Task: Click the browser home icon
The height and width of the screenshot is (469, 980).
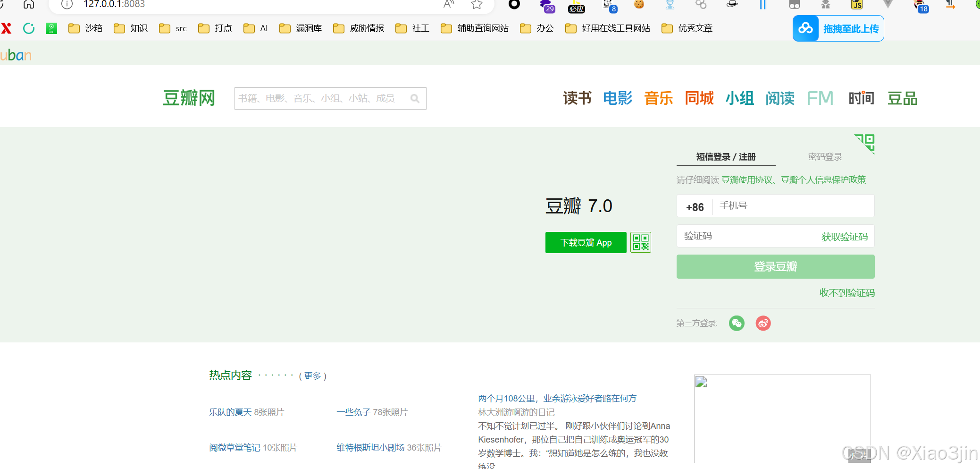Action: click(x=29, y=4)
